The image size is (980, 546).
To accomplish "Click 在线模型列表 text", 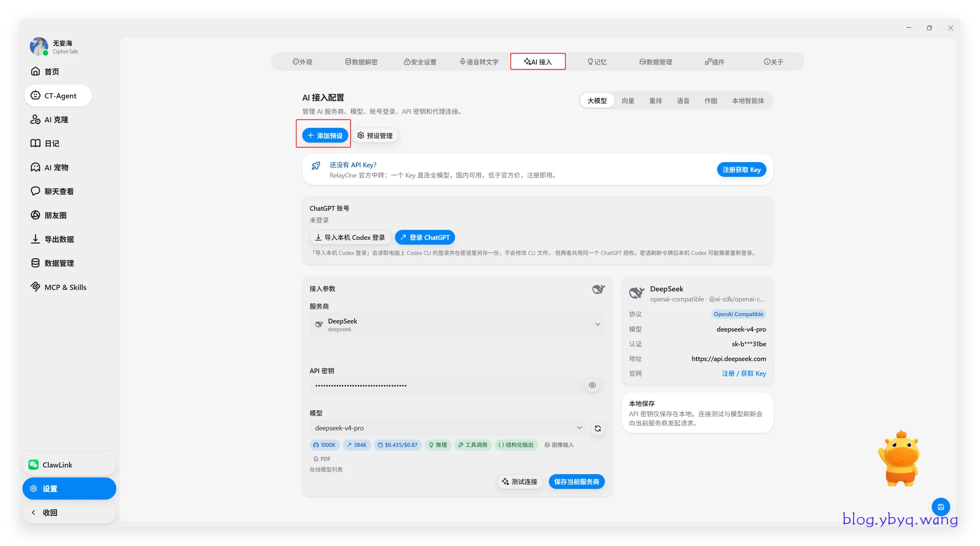I will click(x=326, y=470).
